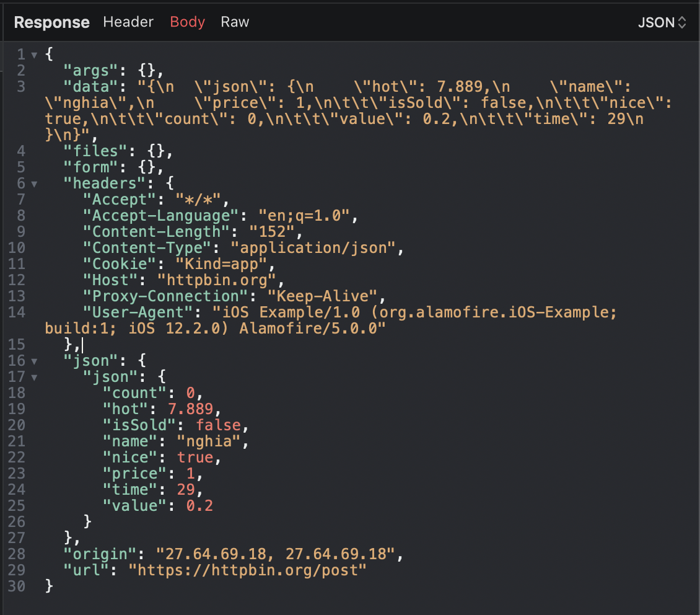The image size is (700, 615).
Task: Click the 0.2 value on line 25
Action: [x=199, y=505]
